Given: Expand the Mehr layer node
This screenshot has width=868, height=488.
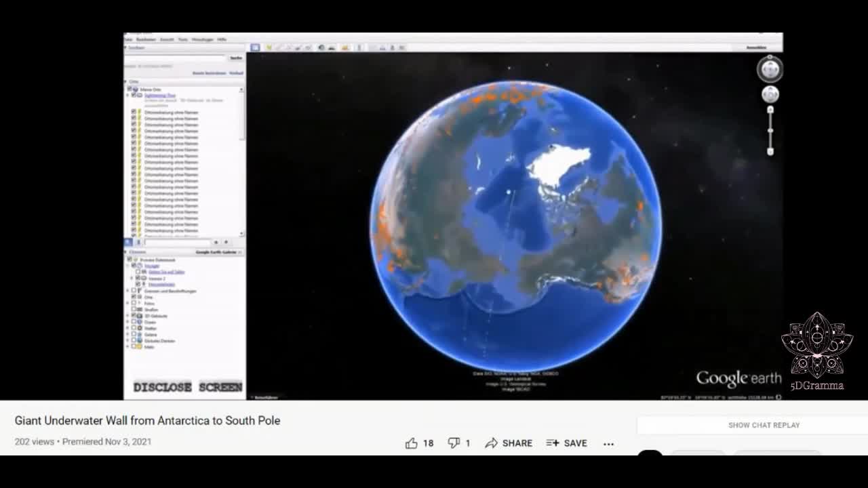Looking at the screenshot, I should [x=127, y=346].
